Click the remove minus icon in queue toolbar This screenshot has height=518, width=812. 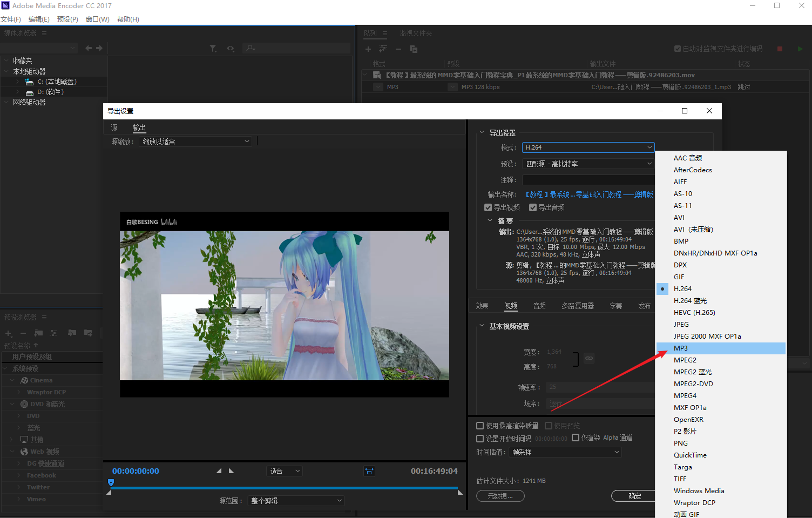pyautogui.click(x=398, y=49)
